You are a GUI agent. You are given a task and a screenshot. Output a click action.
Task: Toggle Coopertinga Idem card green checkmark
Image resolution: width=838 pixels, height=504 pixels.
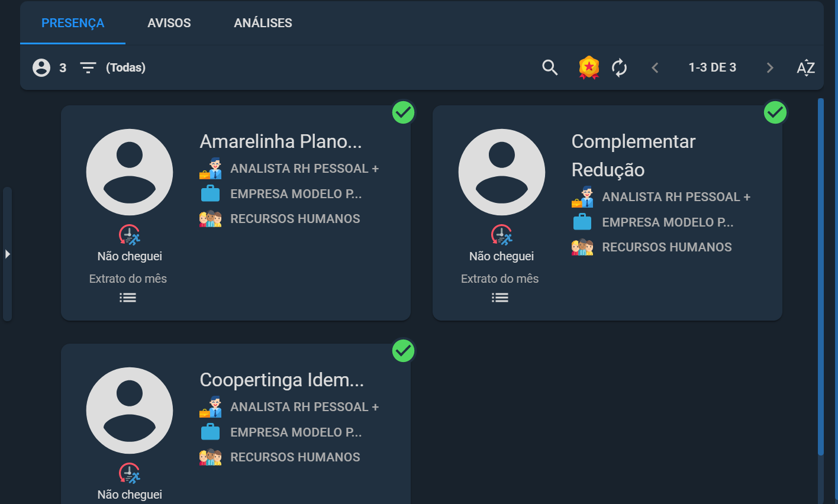(403, 350)
